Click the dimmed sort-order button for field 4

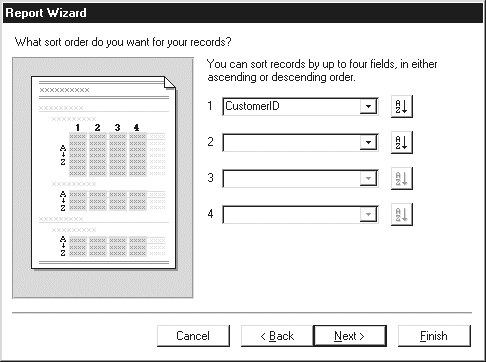pyautogui.click(x=402, y=214)
